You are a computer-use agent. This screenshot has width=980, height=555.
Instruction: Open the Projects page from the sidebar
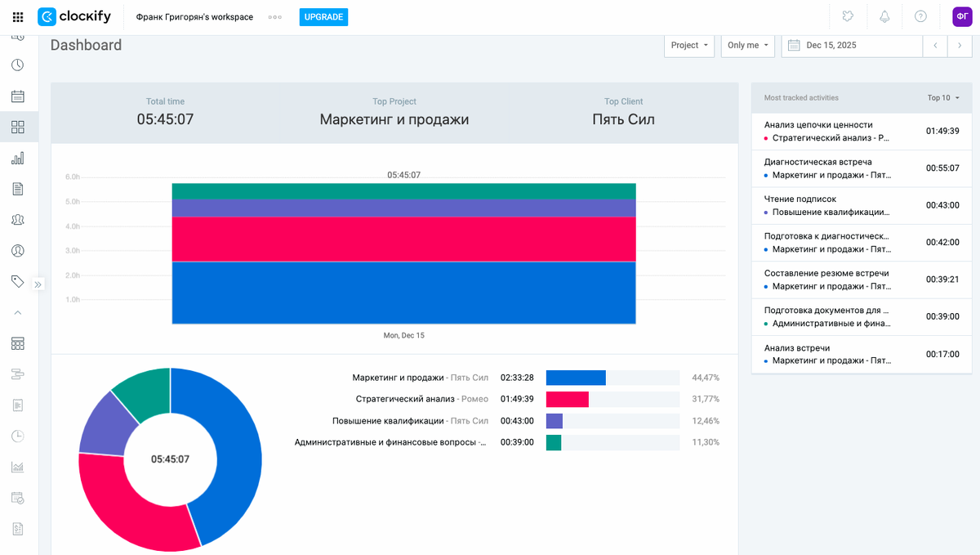(18, 189)
